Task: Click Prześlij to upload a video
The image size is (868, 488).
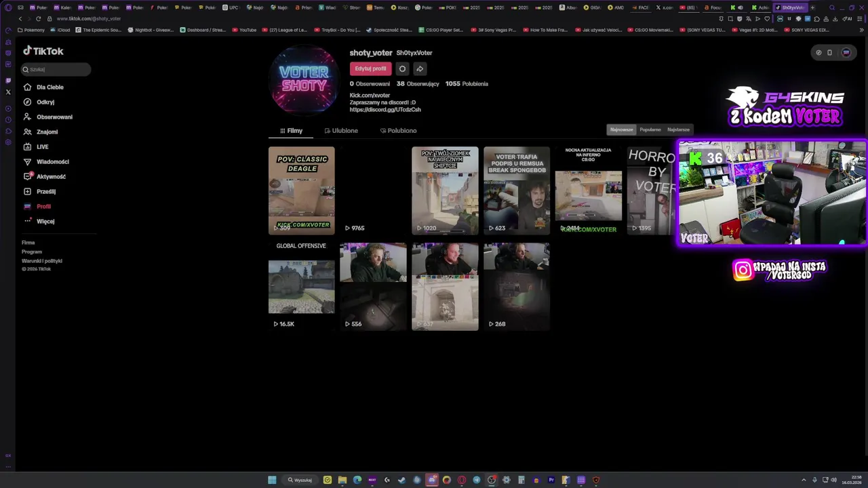Action: [x=39, y=192]
